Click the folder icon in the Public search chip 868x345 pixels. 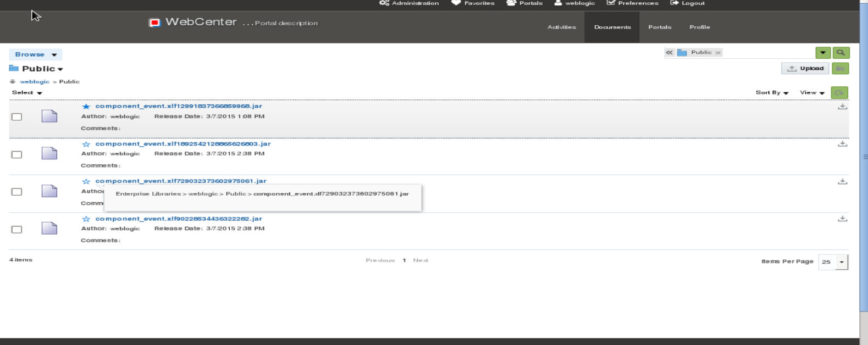click(x=682, y=53)
